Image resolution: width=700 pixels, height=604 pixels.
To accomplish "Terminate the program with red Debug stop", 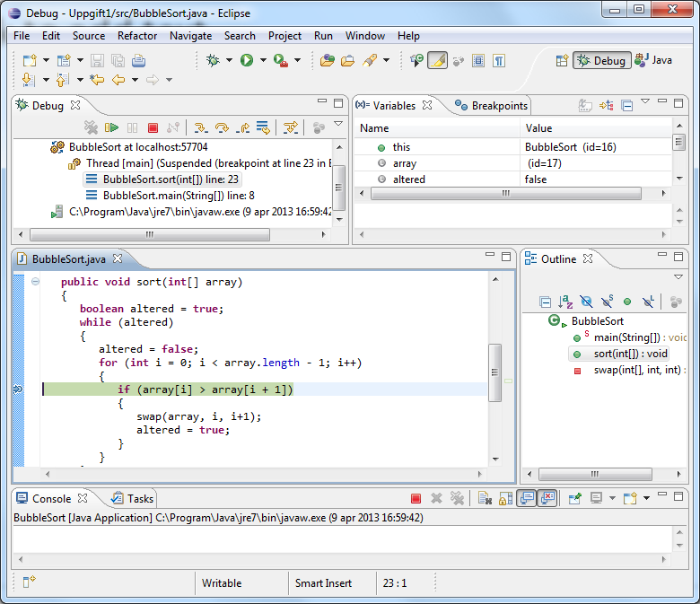I will (x=153, y=128).
